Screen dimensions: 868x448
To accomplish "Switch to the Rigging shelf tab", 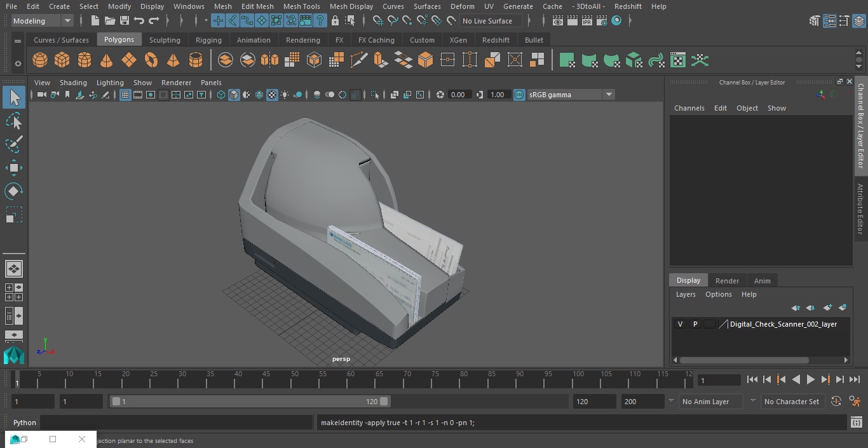I will click(208, 39).
